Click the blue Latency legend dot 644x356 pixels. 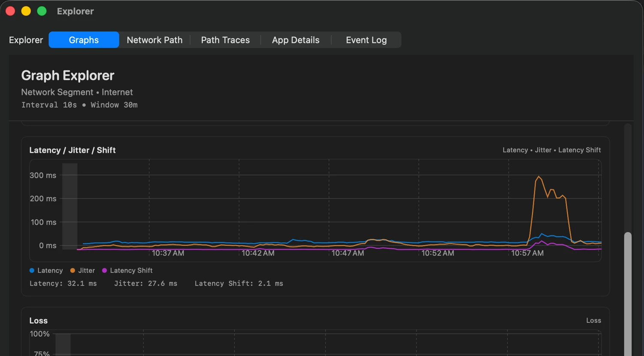[x=32, y=271]
